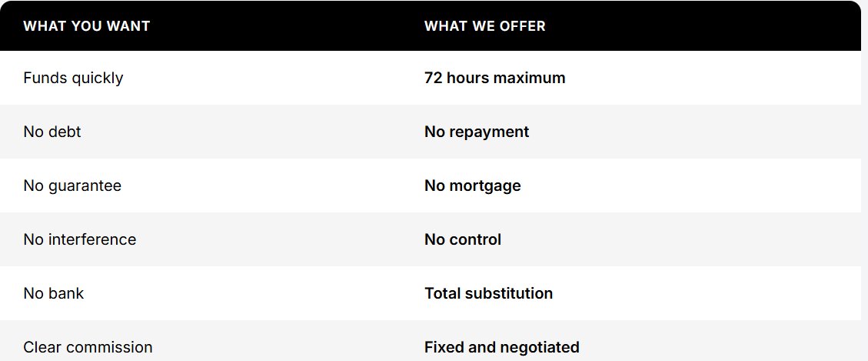Select the Funds quickly cell
Screen dimensions: 868x361
coord(73,79)
